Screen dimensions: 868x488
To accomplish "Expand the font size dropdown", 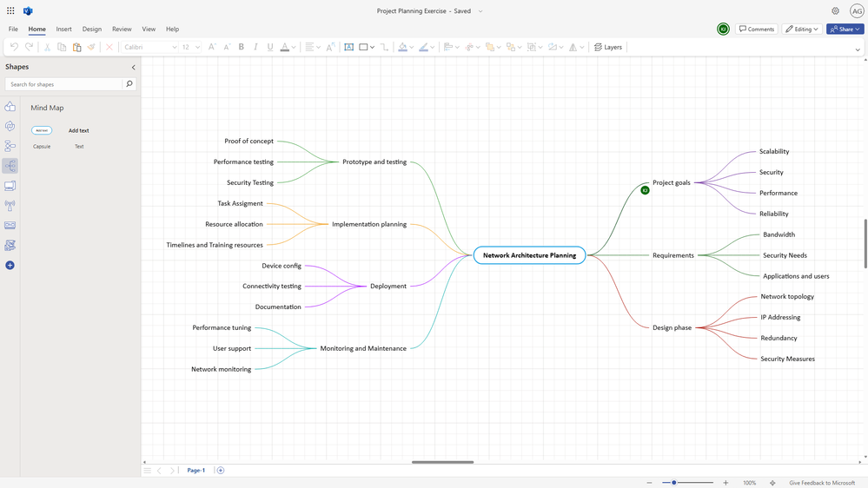I will [198, 47].
